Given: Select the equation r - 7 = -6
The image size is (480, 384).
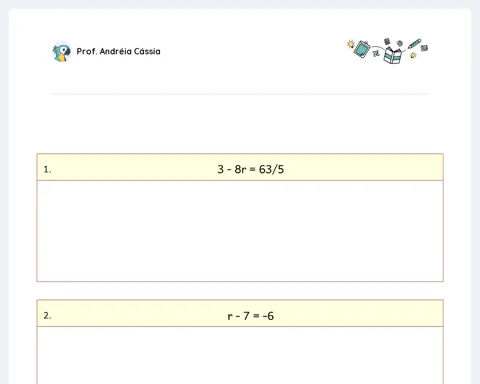Looking at the screenshot, I should 251,316.
